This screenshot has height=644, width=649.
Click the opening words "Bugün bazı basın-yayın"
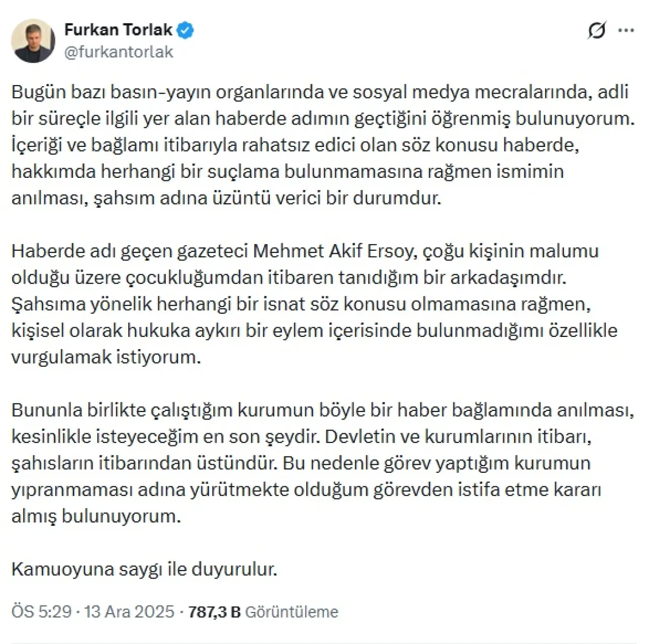pyautogui.click(x=111, y=92)
